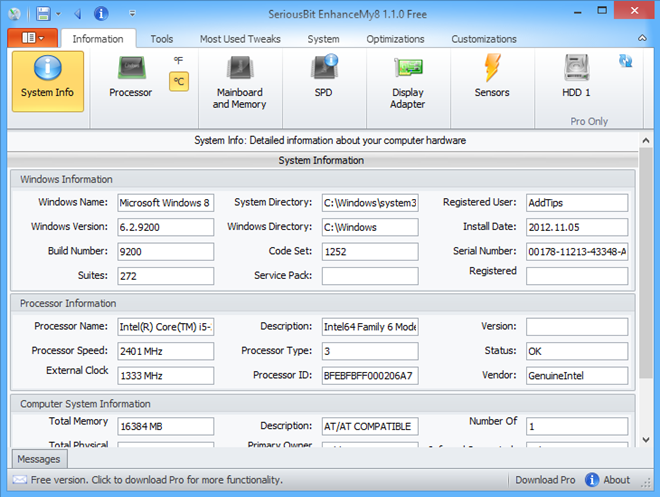
Task: Click the scroll up arrow
Action: click(646, 141)
